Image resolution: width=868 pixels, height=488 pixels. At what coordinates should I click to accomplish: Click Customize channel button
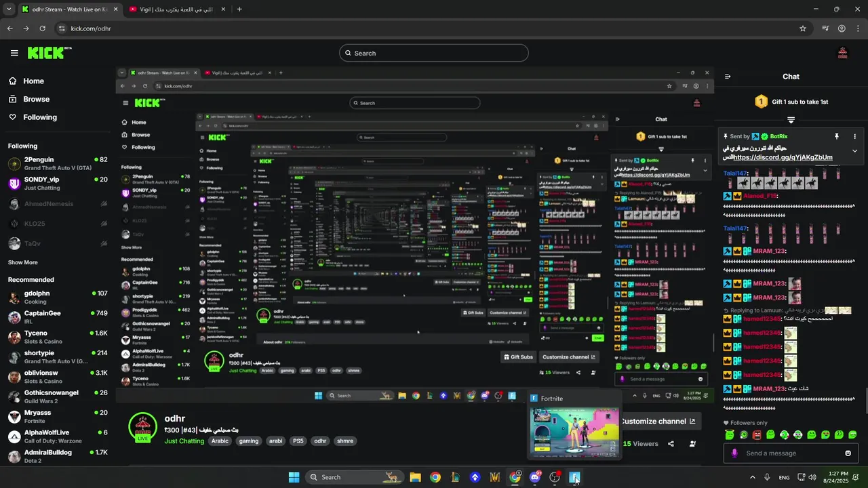(x=658, y=421)
